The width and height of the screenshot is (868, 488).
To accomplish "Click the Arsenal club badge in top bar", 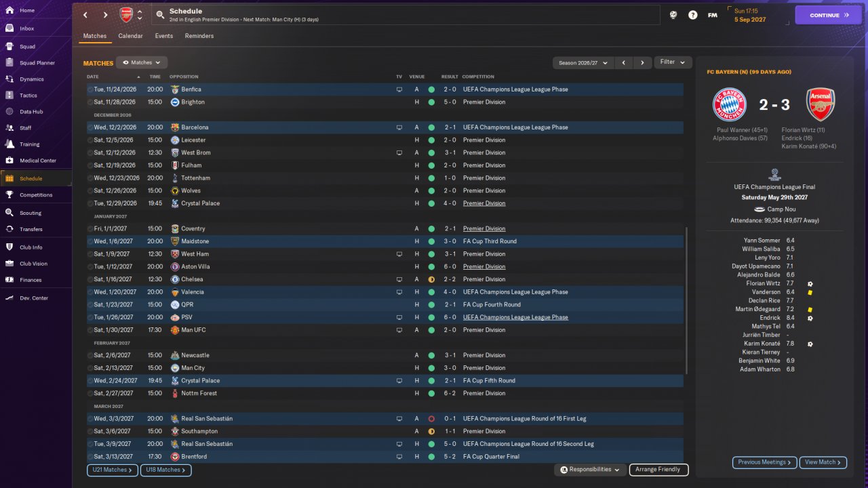I will [x=126, y=15].
